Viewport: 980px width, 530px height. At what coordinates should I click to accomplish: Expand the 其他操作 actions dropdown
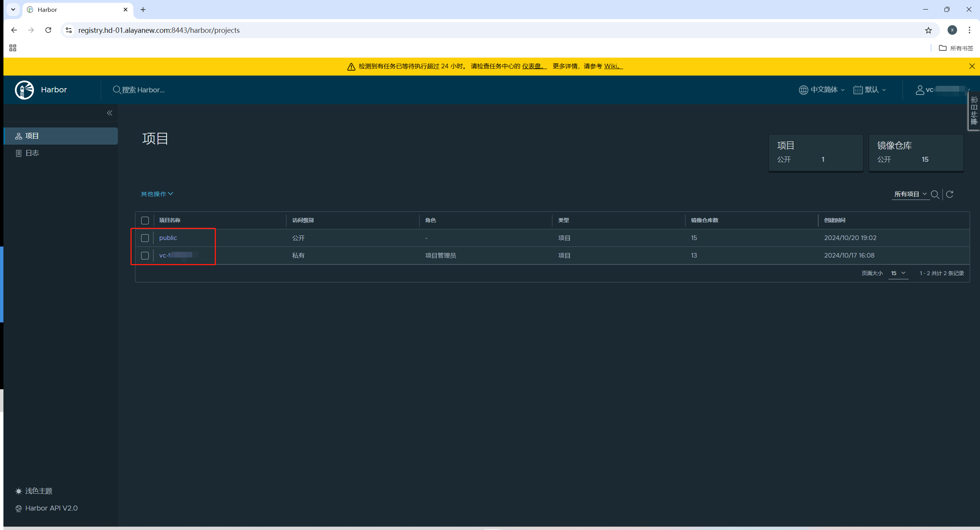157,194
